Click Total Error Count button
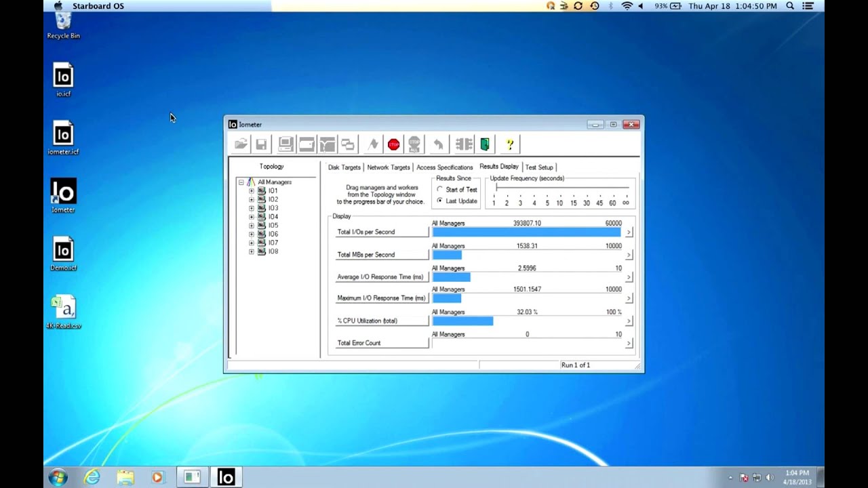This screenshot has width=868, height=488. coord(382,343)
